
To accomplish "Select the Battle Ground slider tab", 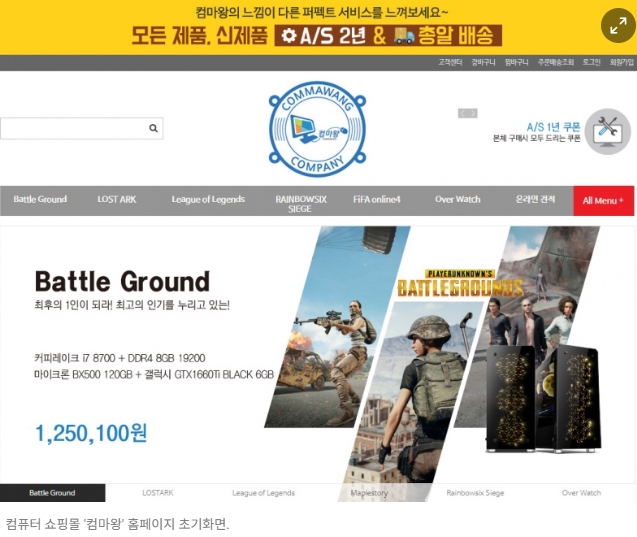I will (x=52, y=493).
